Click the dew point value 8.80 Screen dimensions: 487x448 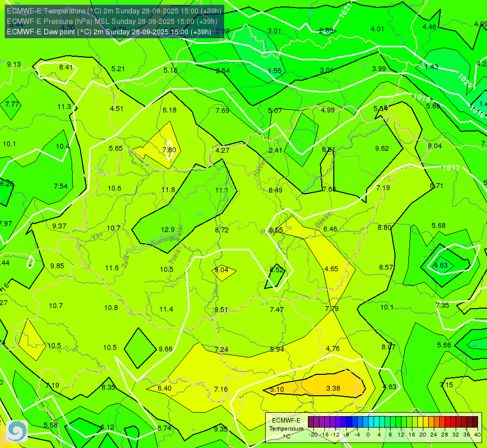(385, 227)
